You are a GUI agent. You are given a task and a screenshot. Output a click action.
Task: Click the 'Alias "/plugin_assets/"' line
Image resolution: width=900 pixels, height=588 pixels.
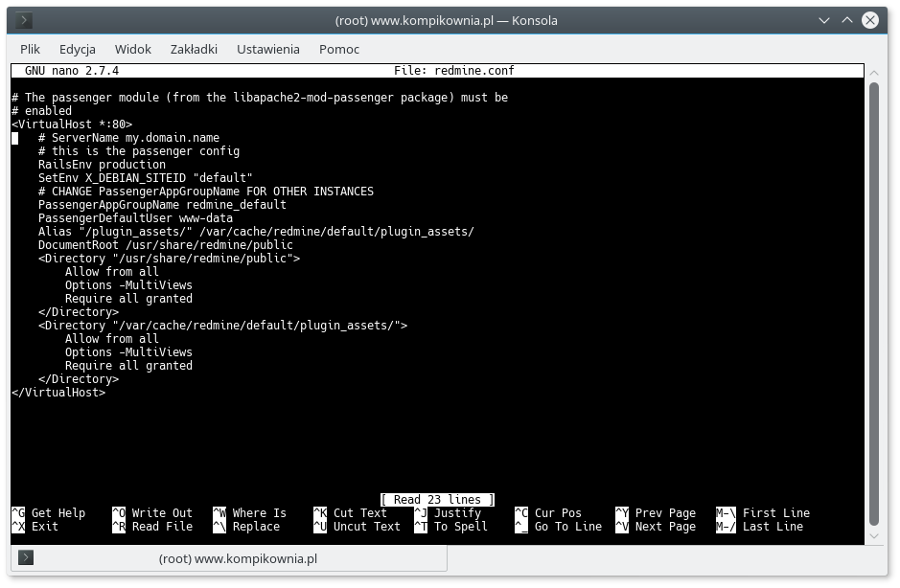click(256, 232)
